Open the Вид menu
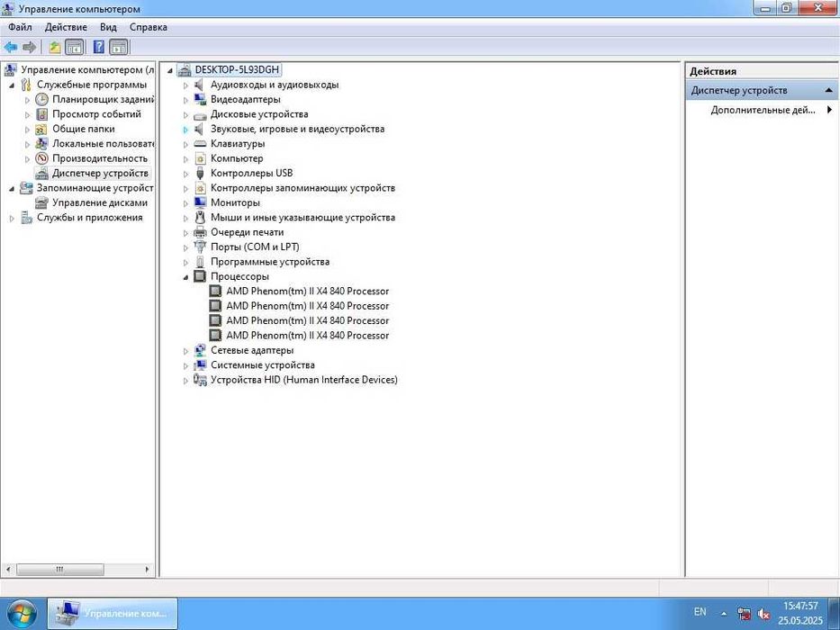 108,27
